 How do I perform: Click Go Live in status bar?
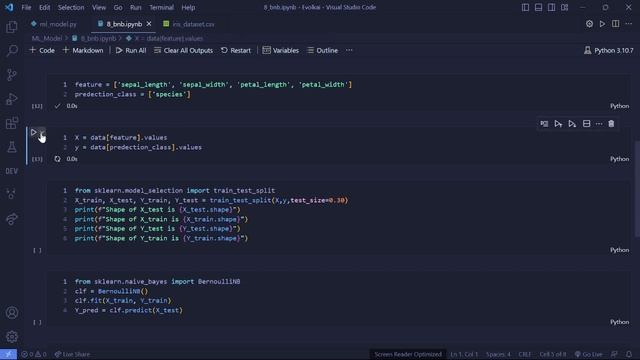(589, 354)
